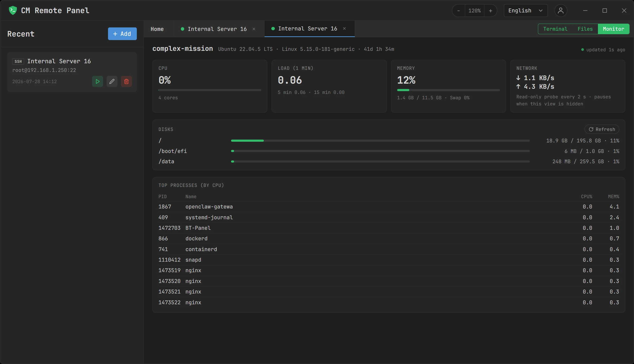
Task: Click the Add server button
Action: coord(122,34)
